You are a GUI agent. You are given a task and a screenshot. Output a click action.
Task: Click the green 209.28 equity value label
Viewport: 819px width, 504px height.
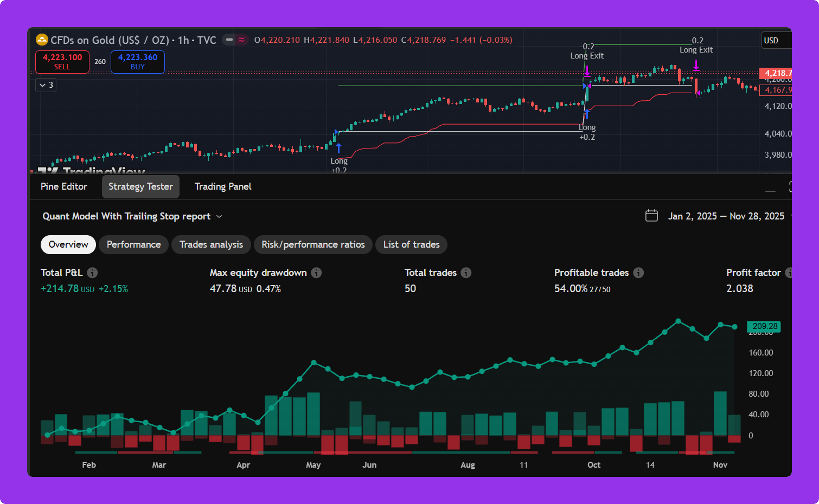pyautogui.click(x=764, y=326)
